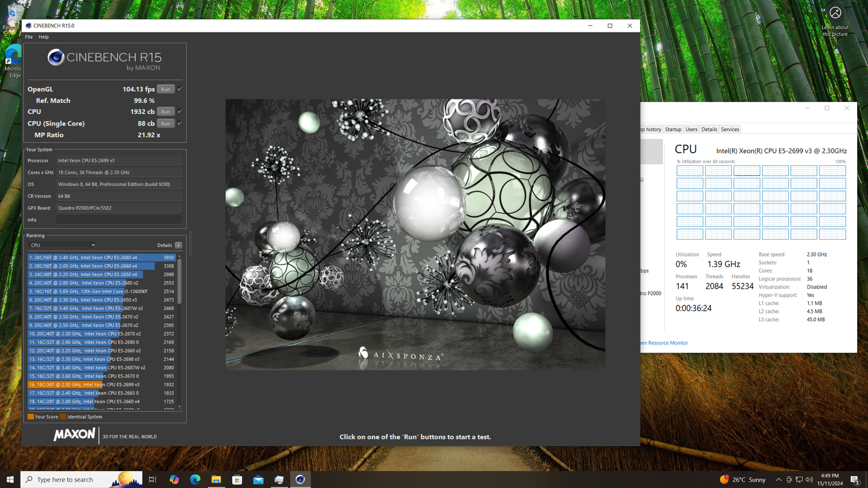Click the ranking list scrollbar
The height and width of the screenshot is (488, 868).
tap(180, 281)
